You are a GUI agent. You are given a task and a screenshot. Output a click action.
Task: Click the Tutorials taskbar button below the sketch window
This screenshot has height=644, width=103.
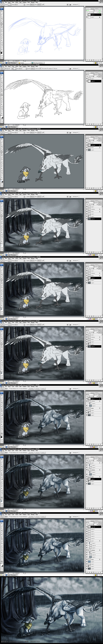[25, 63]
